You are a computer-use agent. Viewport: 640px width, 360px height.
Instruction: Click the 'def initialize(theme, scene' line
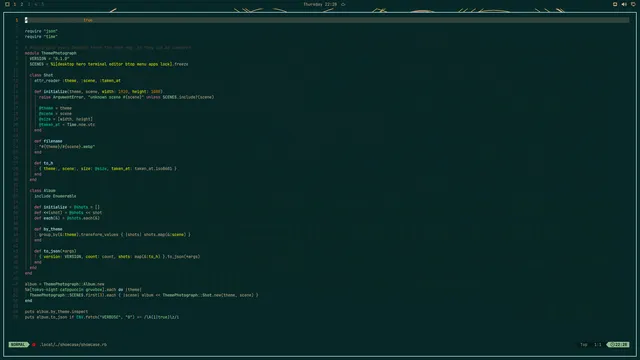pyautogui.click(x=98, y=91)
